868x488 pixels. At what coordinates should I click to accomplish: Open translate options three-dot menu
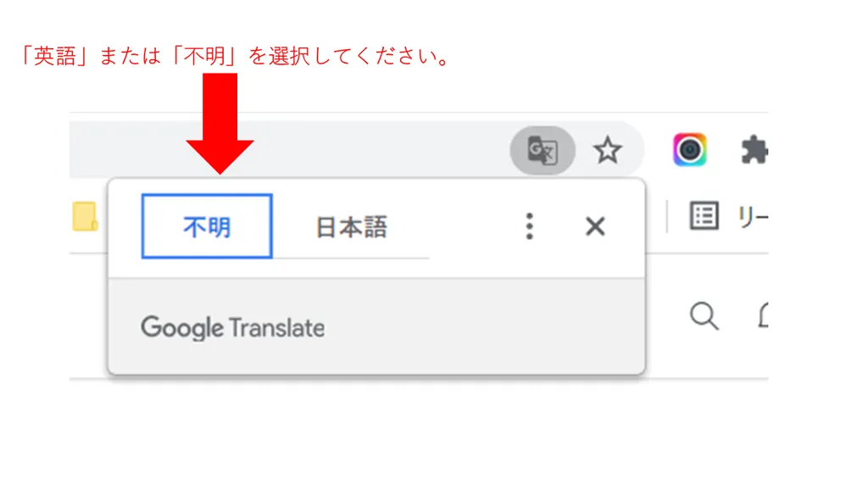tap(529, 225)
